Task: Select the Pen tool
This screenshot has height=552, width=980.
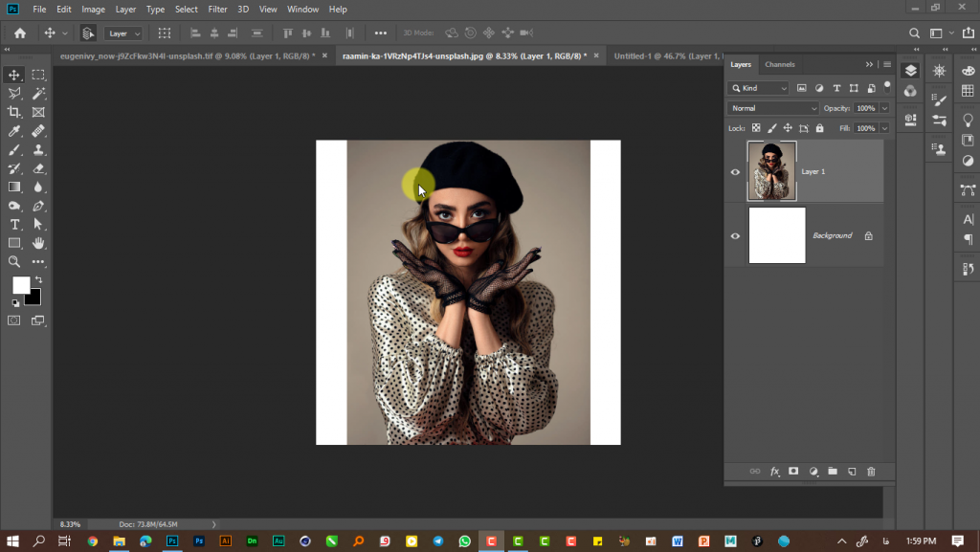Action: coord(38,206)
